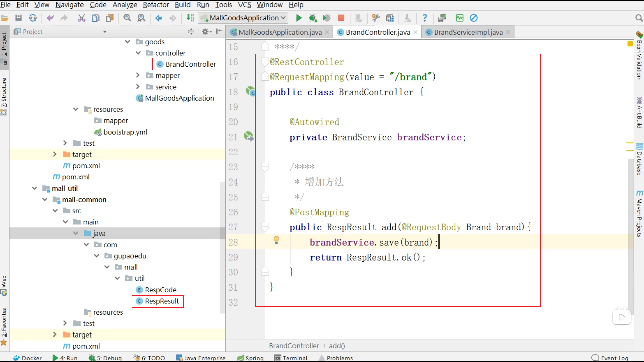Toggle code folding at line 16 annotation
Screen dimensions: 644x362
pos(265,62)
